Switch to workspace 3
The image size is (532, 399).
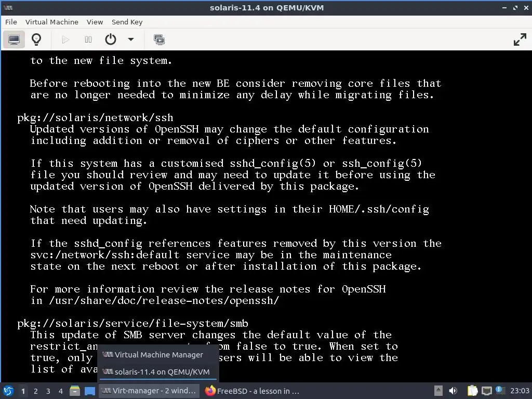click(48, 391)
